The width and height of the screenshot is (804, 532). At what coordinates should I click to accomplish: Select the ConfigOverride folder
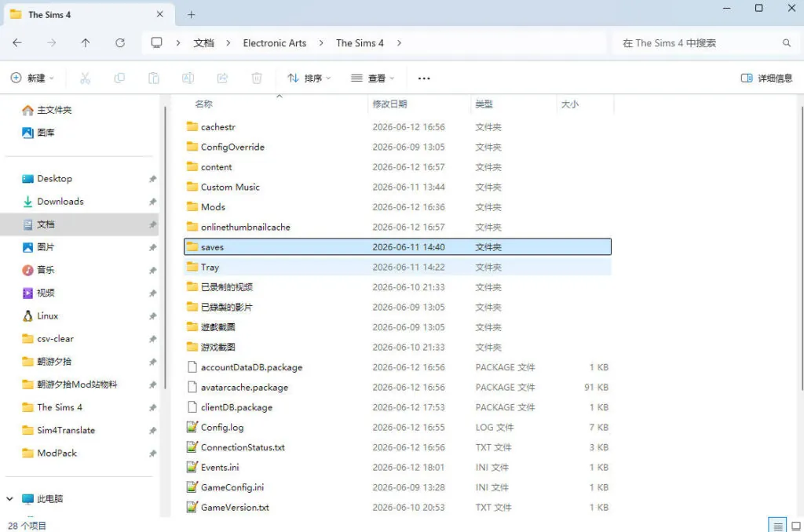point(397,147)
